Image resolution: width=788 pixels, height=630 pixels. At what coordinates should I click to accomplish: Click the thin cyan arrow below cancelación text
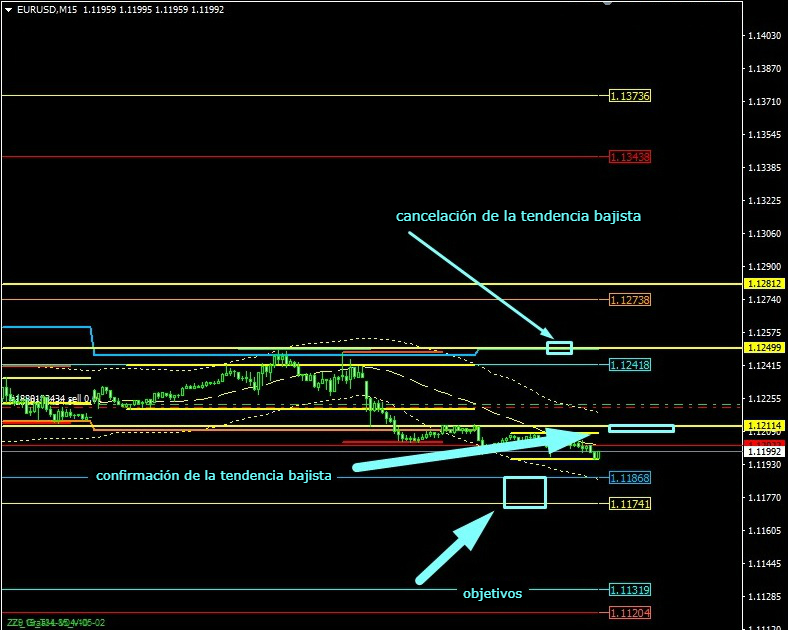point(478,283)
